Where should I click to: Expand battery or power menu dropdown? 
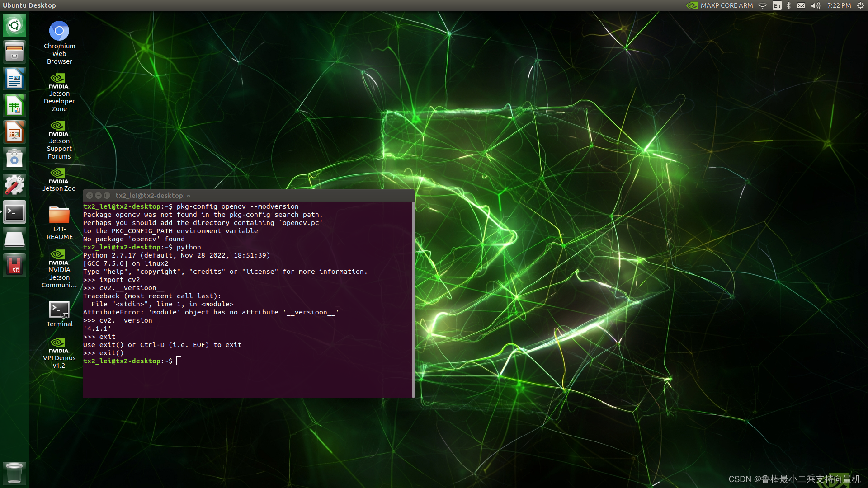861,6
